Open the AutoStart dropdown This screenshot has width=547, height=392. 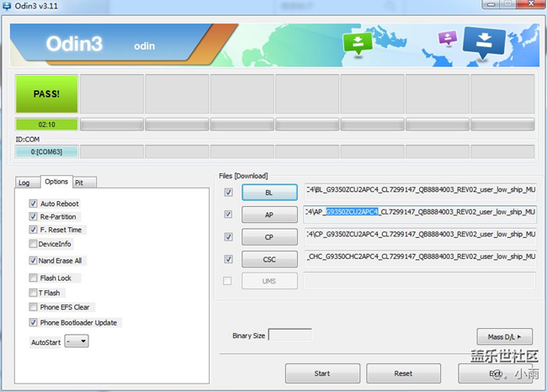(77, 342)
